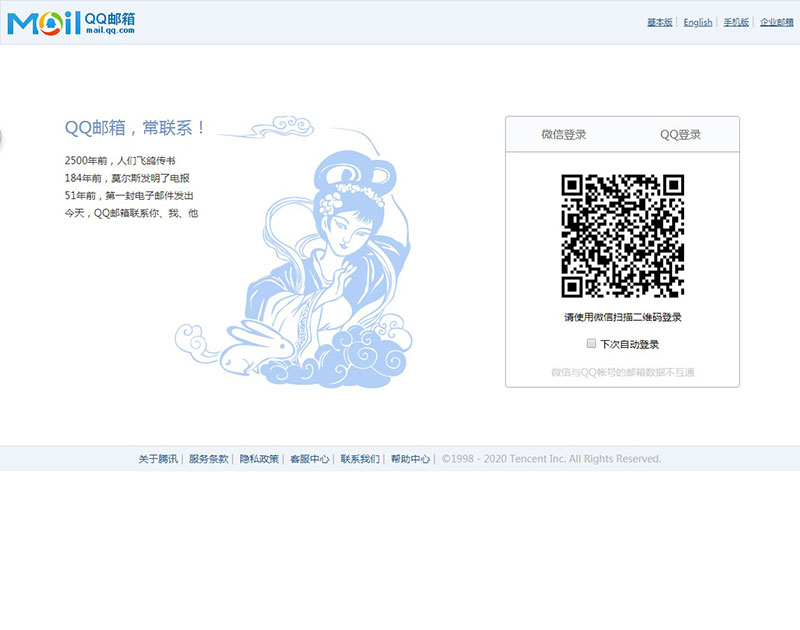Screen dimensions: 800x630
Task: Visit 客服中心 from the footer
Action: [310, 459]
